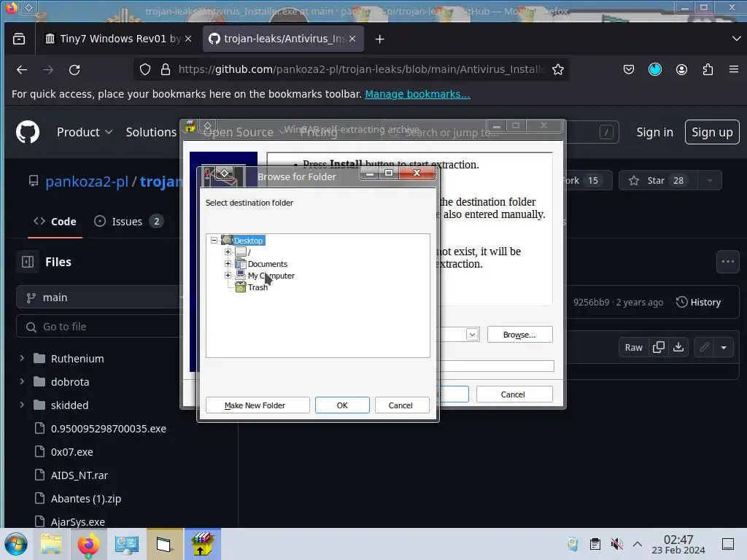Click the GitHub Sign in link
This screenshot has height=560, width=747.
(654, 132)
